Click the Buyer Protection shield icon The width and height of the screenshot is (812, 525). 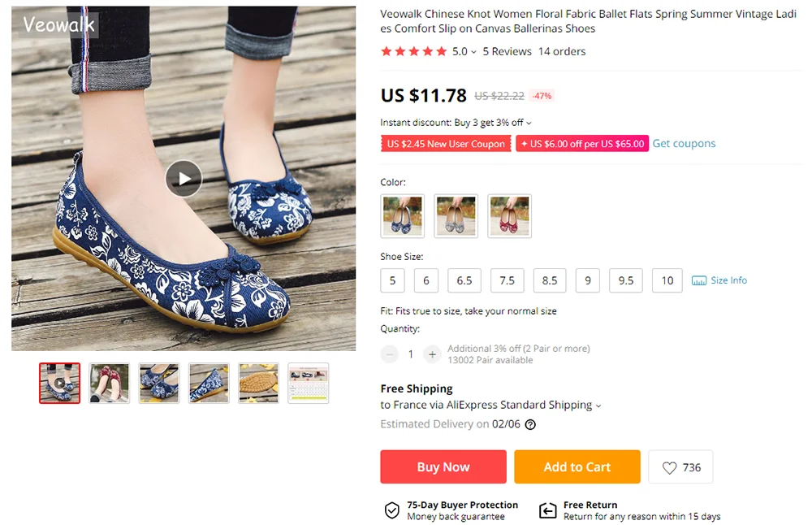[391, 510]
